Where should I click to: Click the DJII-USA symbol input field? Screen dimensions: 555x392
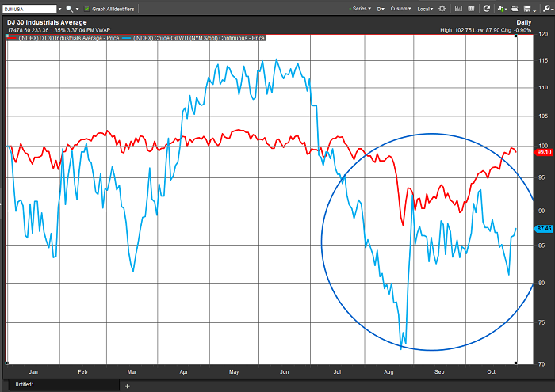pyautogui.click(x=28, y=8)
